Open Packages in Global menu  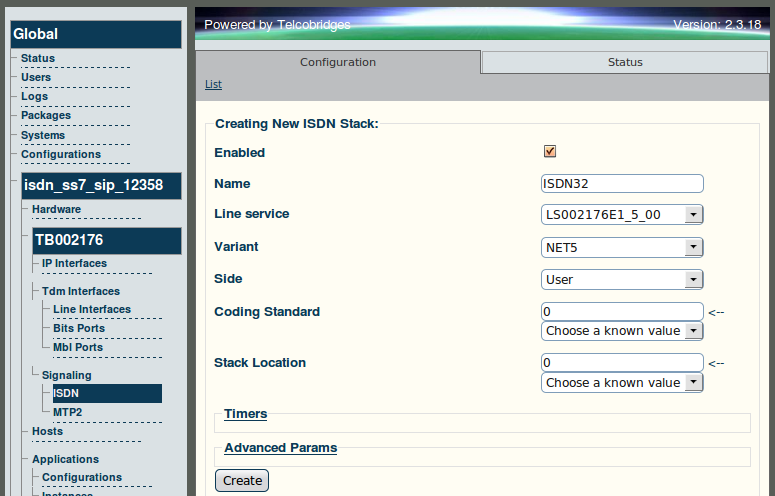tap(46, 115)
